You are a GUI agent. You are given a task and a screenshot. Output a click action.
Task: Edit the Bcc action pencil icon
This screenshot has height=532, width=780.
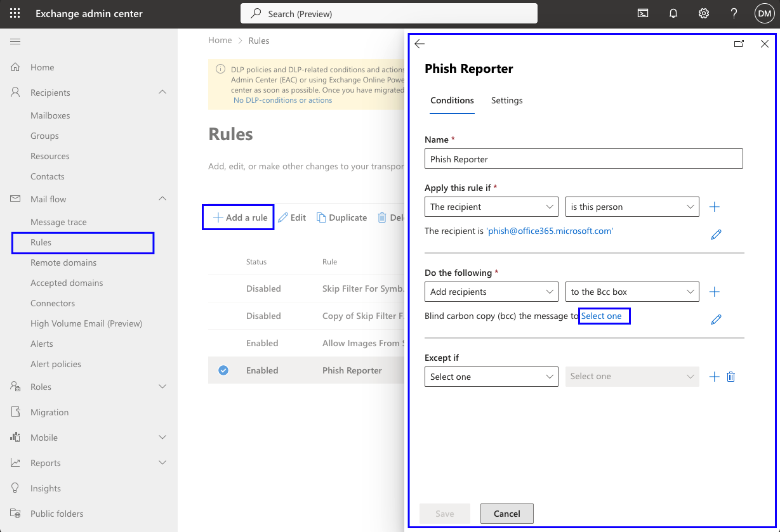coord(716,319)
